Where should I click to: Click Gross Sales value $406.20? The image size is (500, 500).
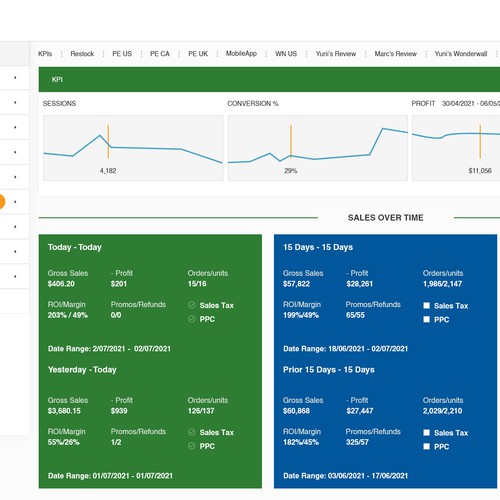(61, 284)
